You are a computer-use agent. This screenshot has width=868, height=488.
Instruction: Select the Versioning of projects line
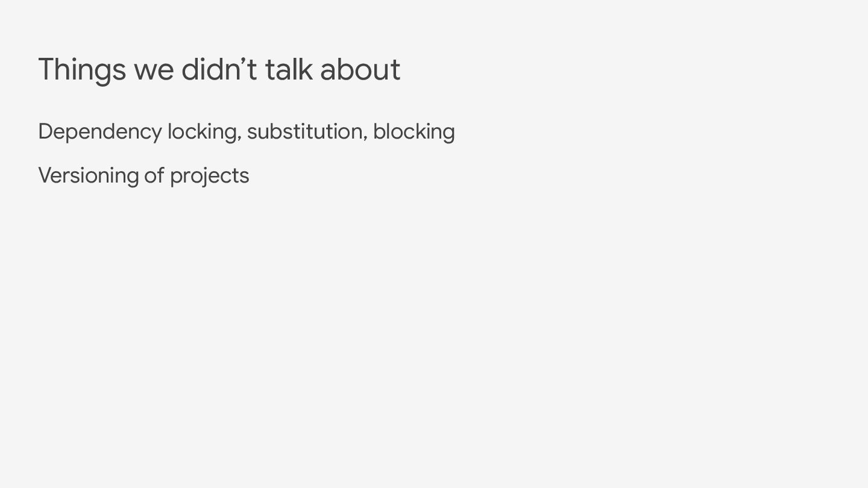[x=143, y=177]
